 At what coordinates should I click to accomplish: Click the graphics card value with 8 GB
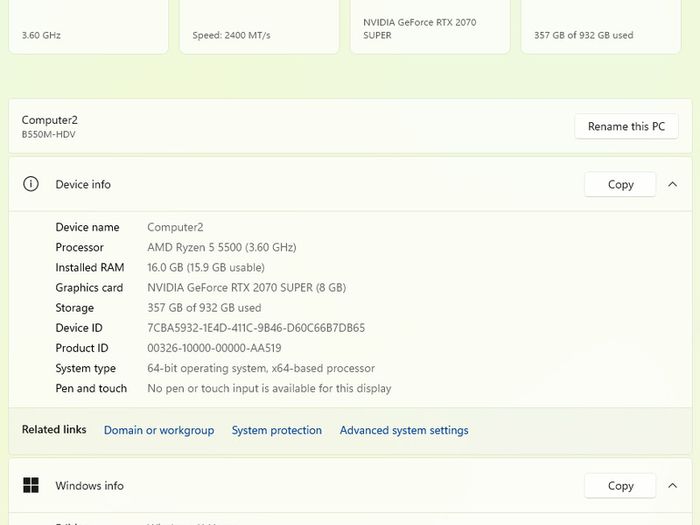tap(246, 288)
